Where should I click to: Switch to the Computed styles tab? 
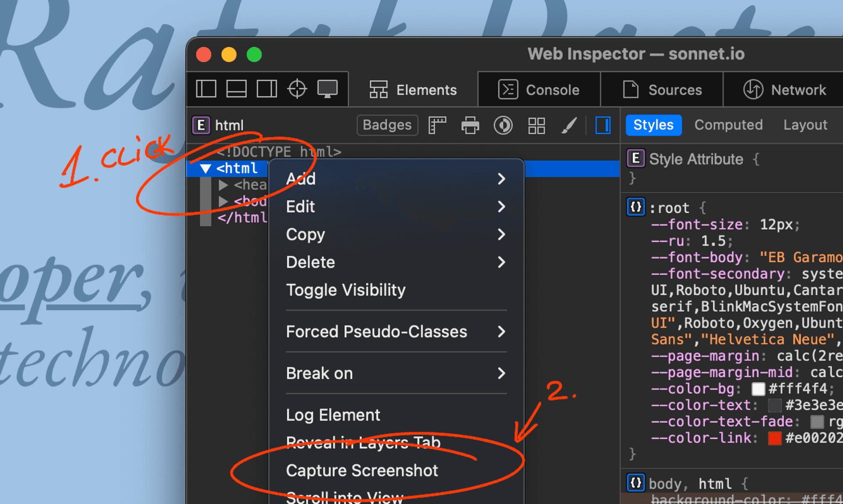tap(729, 124)
